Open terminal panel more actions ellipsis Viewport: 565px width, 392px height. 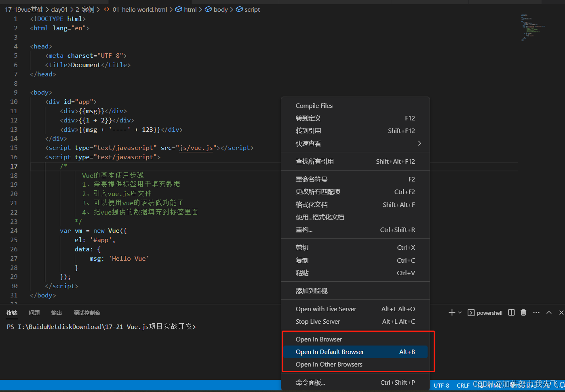[x=536, y=312]
